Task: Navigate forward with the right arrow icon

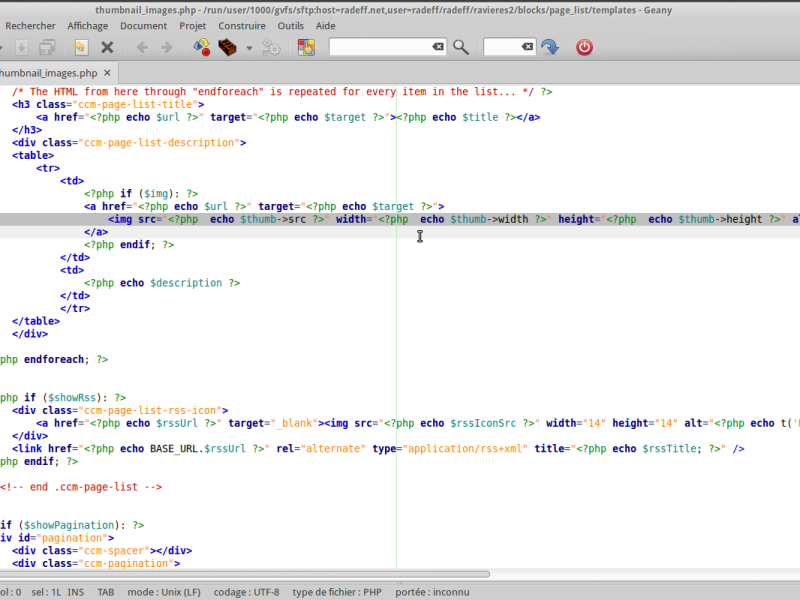Action: (x=167, y=47)
